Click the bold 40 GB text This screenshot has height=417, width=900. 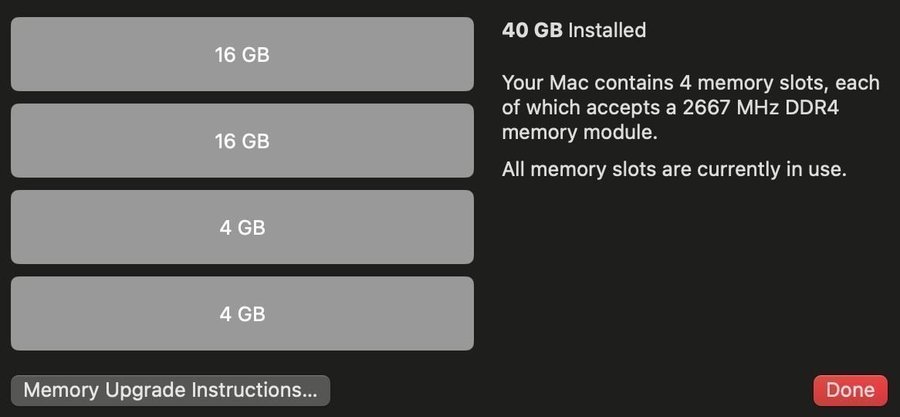point(532,30)
